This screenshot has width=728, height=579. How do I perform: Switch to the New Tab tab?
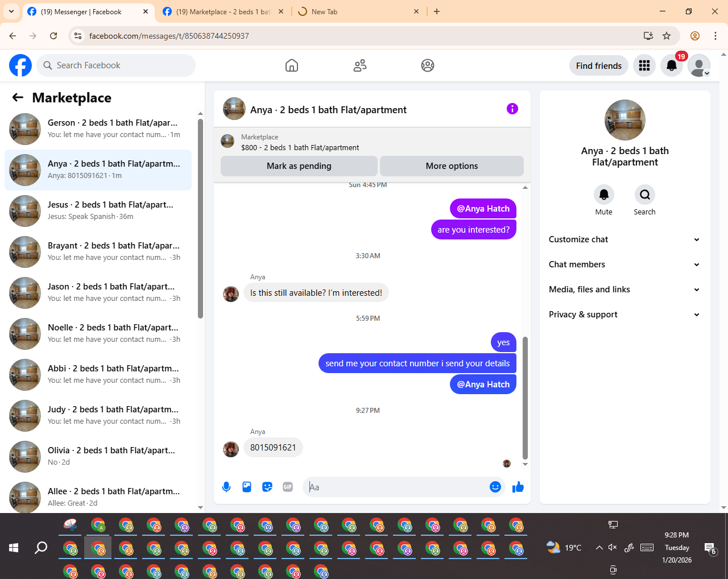point(359,11)
